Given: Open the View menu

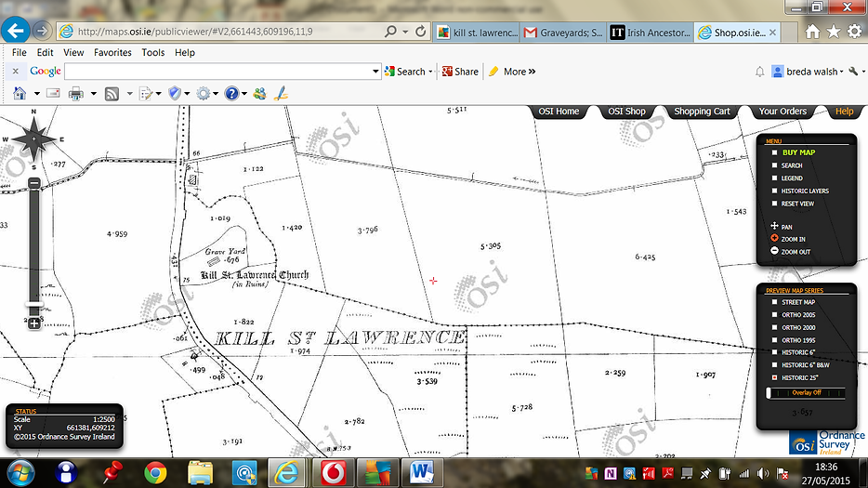Looking at the screenshot, I should coord(73,53).
